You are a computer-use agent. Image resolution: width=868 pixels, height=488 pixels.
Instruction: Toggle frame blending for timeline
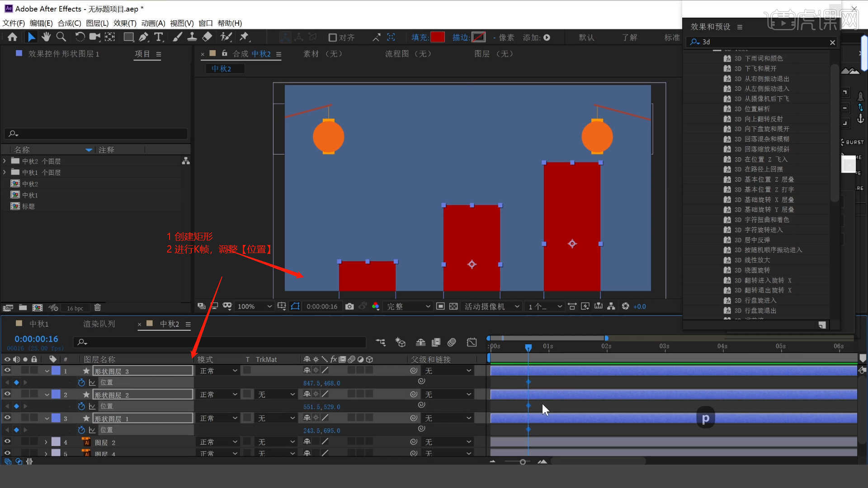coord(436,343)
